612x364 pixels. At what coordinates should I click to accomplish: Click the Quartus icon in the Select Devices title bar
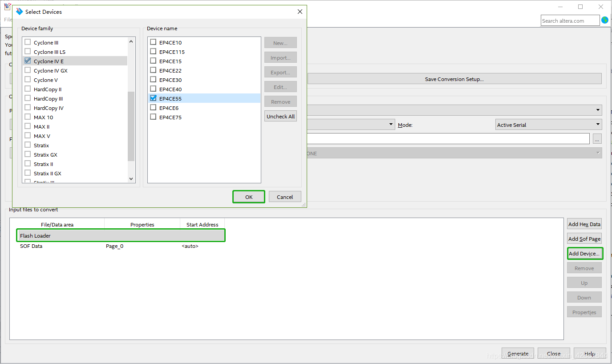pos(19,12)
